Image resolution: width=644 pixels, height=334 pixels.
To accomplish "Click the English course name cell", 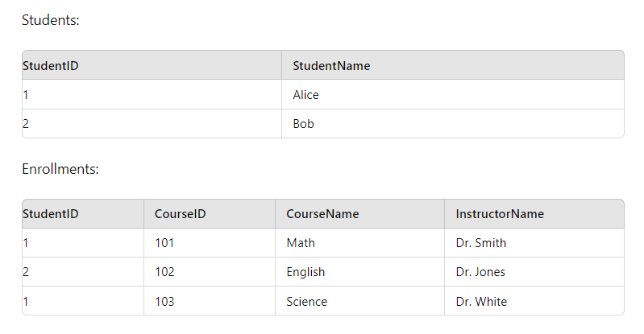I will (x=305, y=272).
